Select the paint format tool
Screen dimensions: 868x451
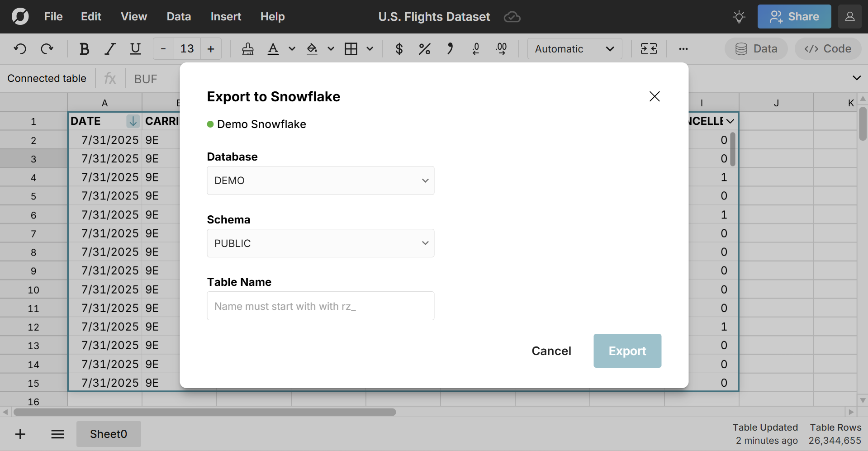pyautogui.click(x=247, y=49)
